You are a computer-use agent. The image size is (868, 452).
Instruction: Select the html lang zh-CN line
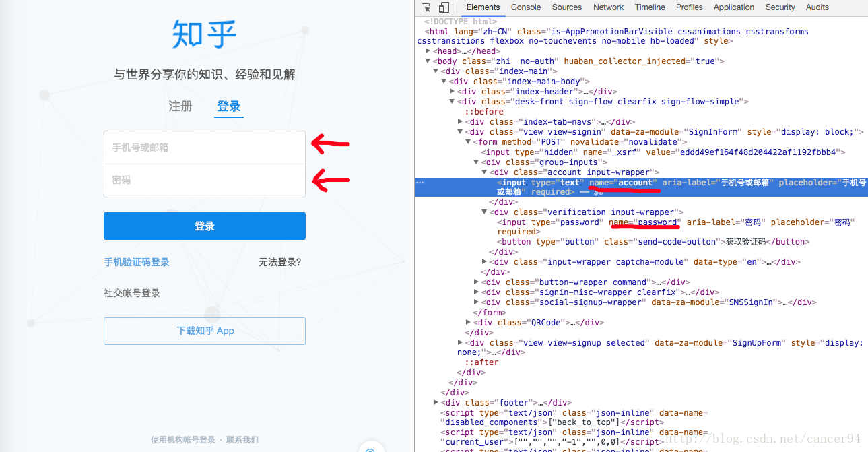click(613, 36)
